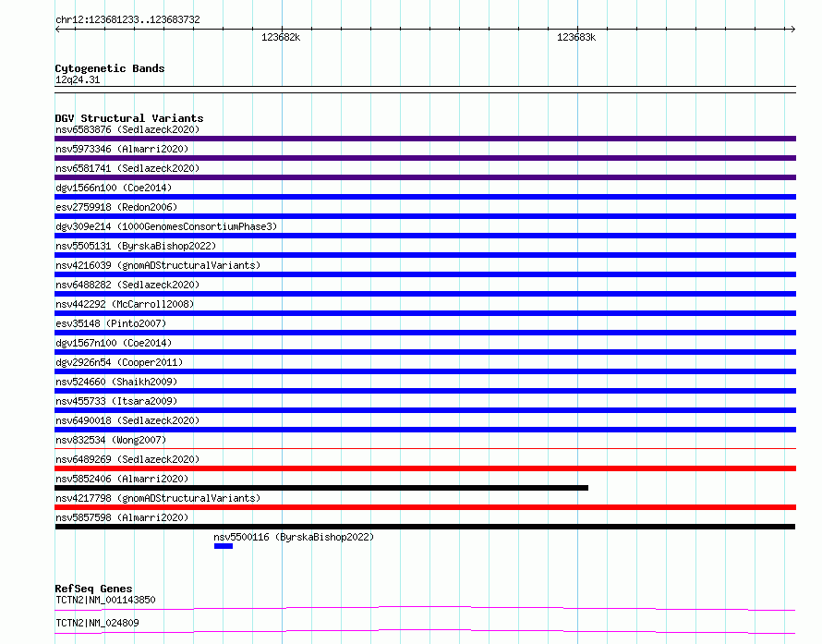Click the 12q24.31 band label
Viewport: 822px width, 644px height.
[78, 79]
